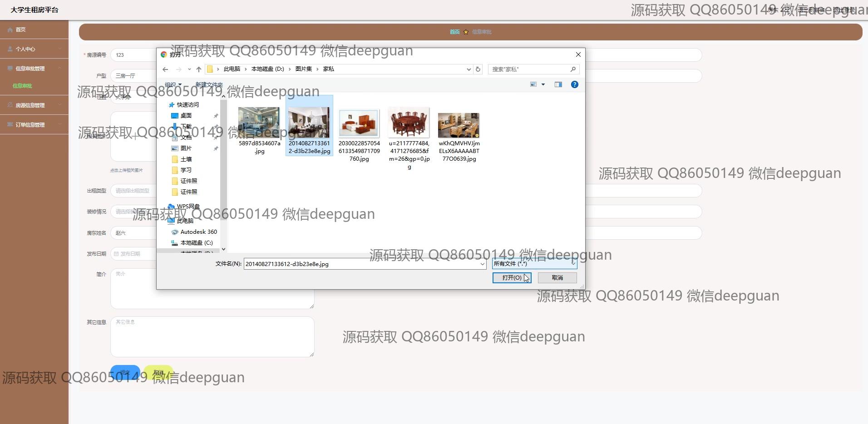Refresh the current folder listing
This screenshot has height=424, width=868.
[478, 69]
